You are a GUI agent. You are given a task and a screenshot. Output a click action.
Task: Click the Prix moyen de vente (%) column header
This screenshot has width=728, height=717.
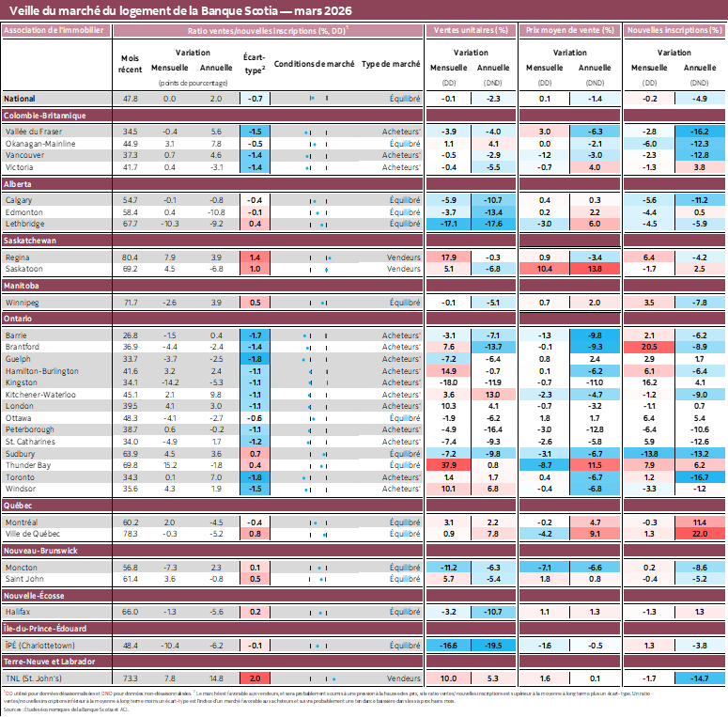point(570,31)
